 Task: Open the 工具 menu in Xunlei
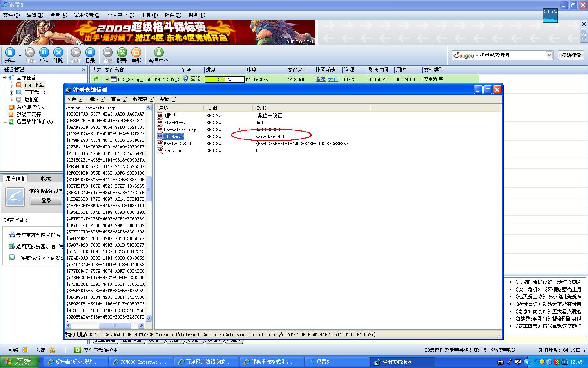click(x=149, y=15)
